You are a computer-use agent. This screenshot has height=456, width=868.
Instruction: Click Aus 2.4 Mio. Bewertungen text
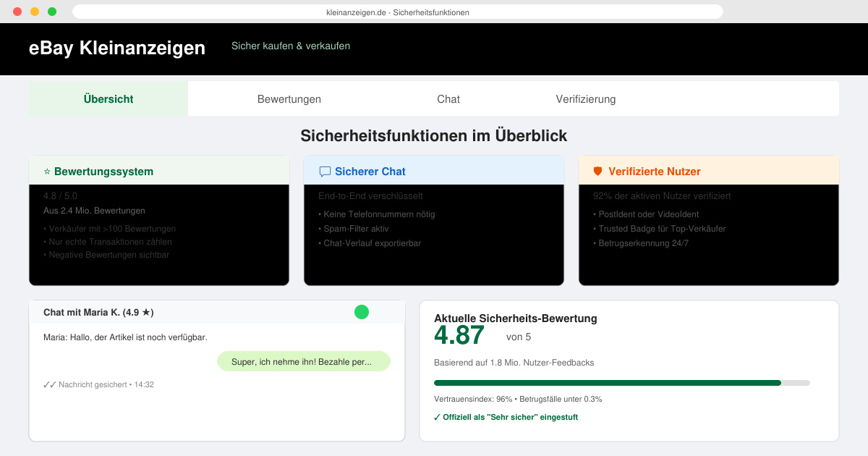tap(94, 211)
